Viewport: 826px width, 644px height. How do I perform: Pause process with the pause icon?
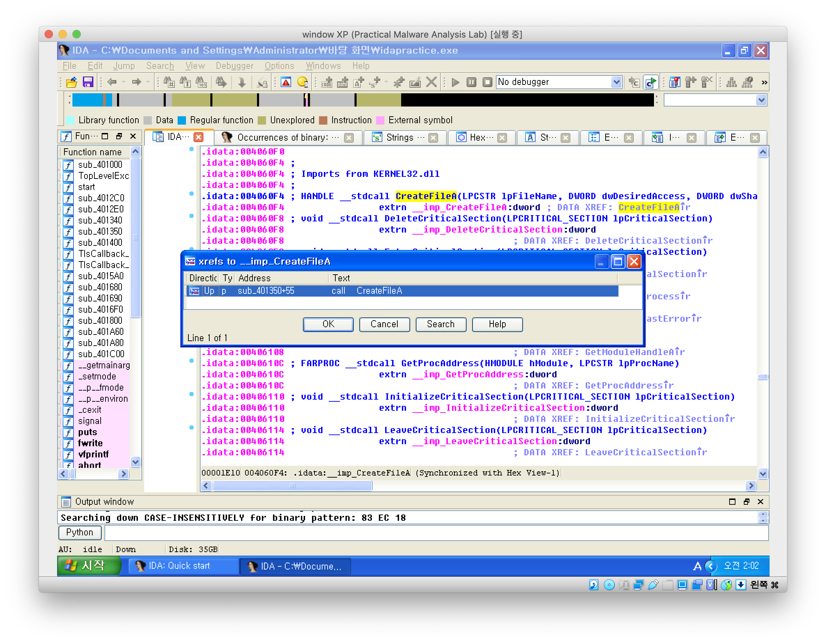[x=471, y=82]
